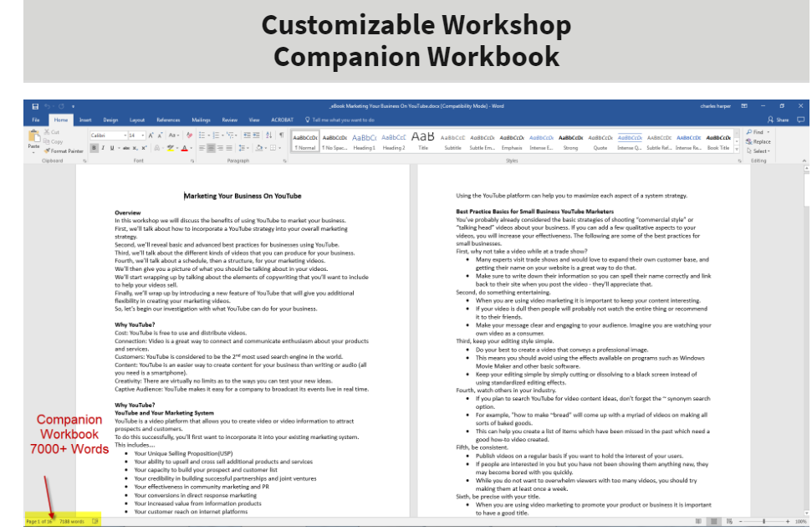Expand the Styles gallery more arrow
This screenshot has height=531, width=812.
[x=737, y=149]
